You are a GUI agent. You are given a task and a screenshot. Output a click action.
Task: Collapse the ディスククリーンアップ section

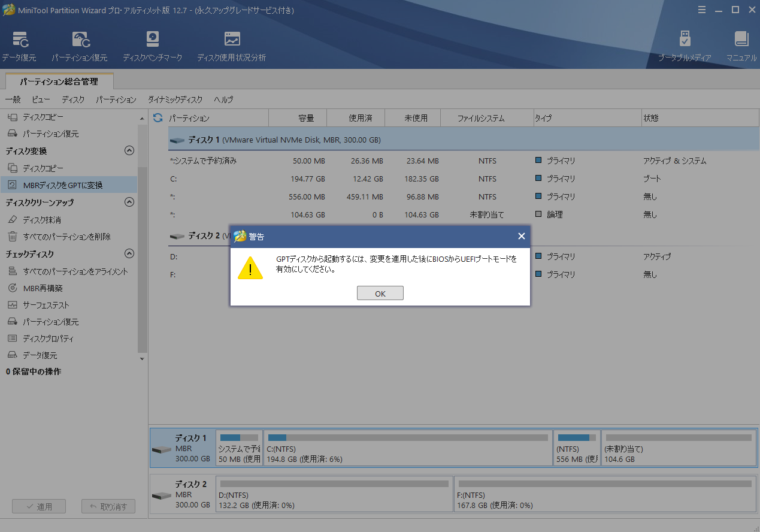pos(129,202)
